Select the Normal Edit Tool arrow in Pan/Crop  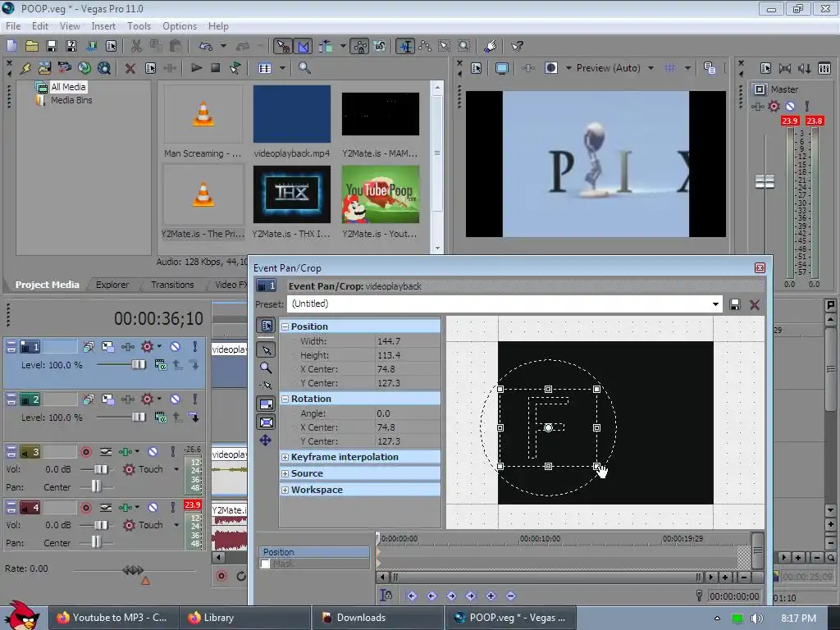(267, 350)
